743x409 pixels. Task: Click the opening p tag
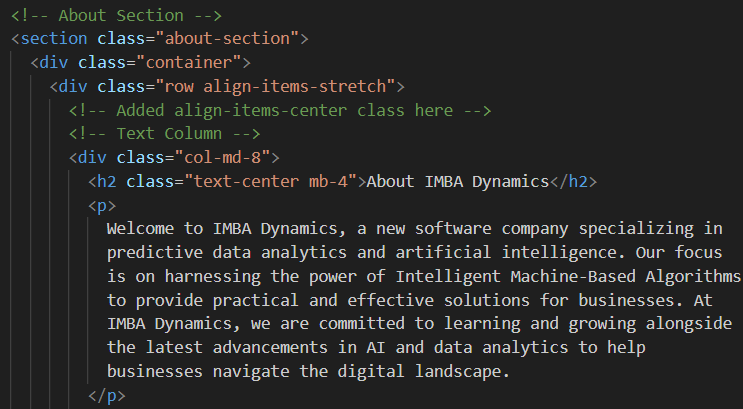pyautogui.click(x=102, y=206)
